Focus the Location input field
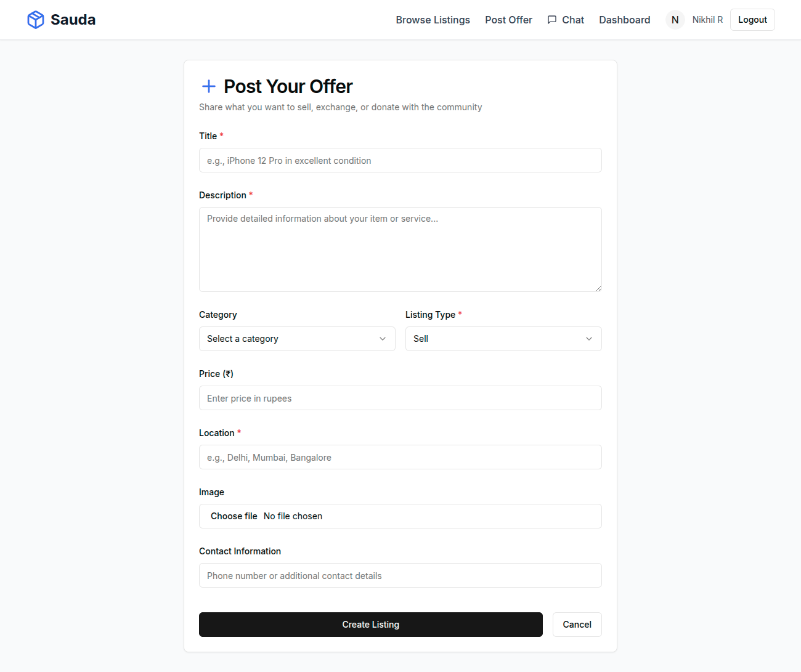Viewport: 801px width, 672px height. point(400,457)
